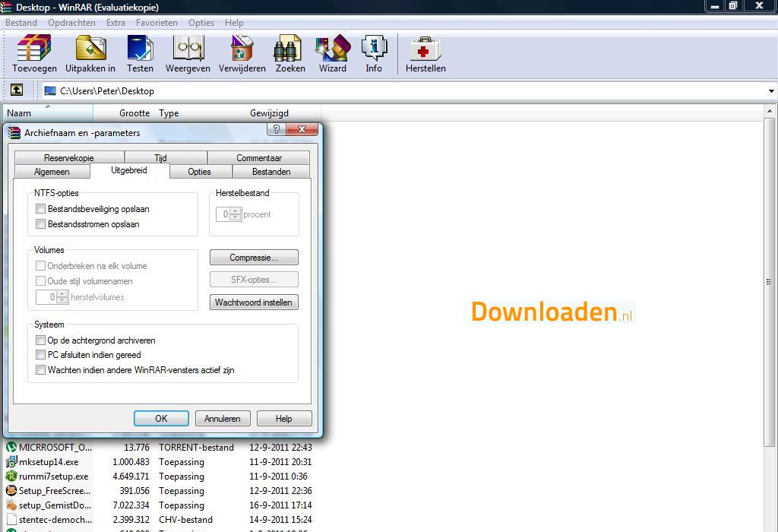778x532 pixels.
Task: Open Zoeken binoculars icon
Action: [x=288, y=48]
